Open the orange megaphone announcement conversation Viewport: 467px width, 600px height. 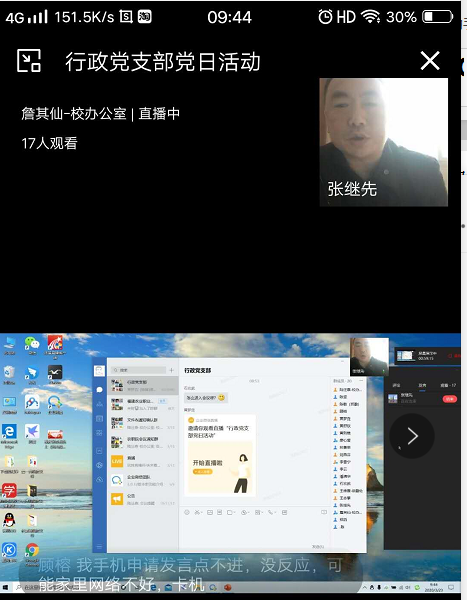[x=143, y=499]
